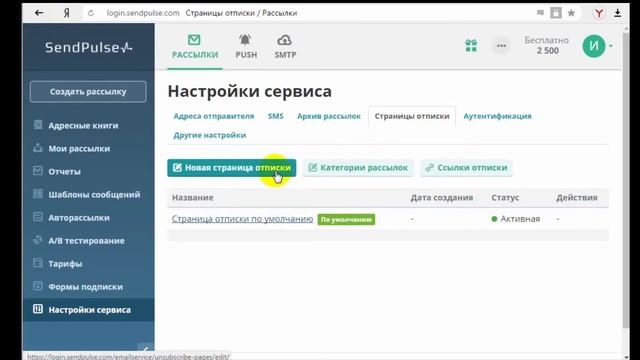
Task: Open browser downloads arrow icon
Action: click(618, 13)
